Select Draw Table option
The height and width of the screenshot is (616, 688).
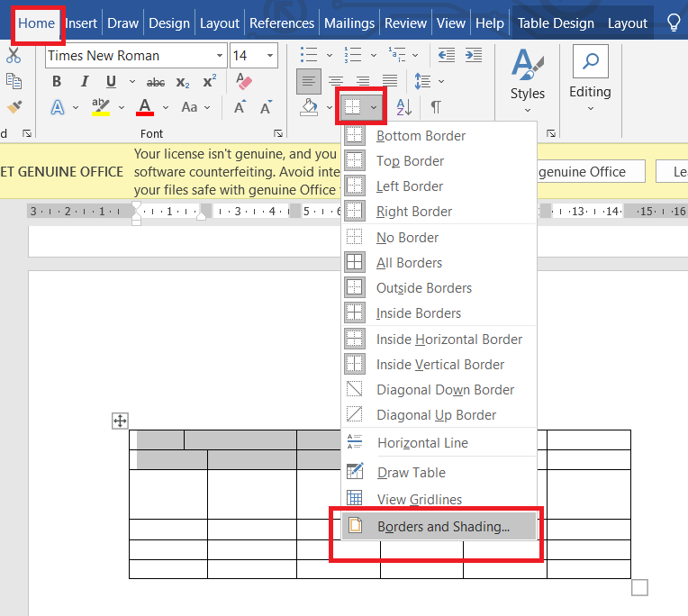439,473
